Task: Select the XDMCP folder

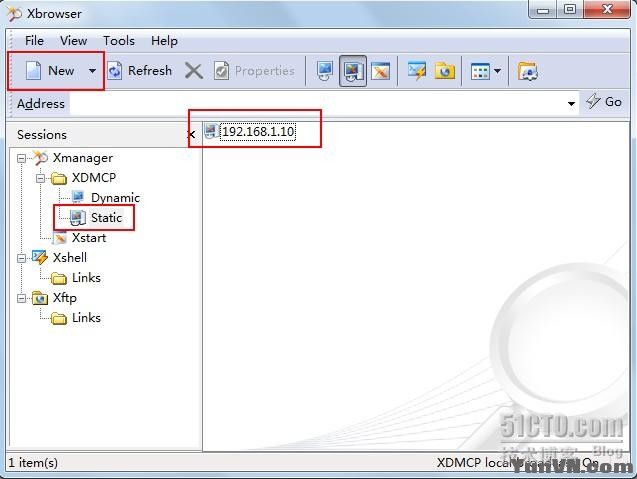Action: click(94, 178)
